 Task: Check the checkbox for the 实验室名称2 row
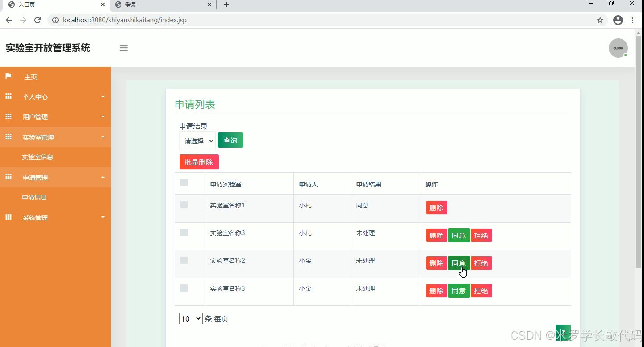[x=184, y=260]
